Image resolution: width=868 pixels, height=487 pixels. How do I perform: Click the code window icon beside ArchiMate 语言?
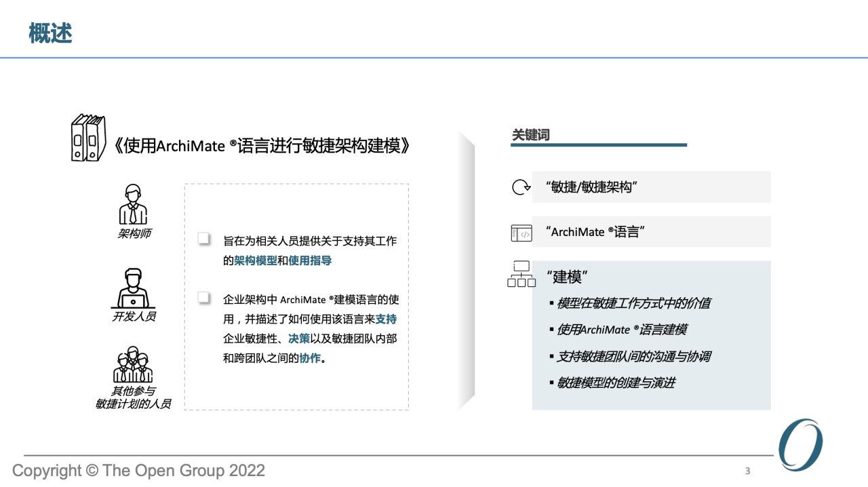click(x=521, y=233)
